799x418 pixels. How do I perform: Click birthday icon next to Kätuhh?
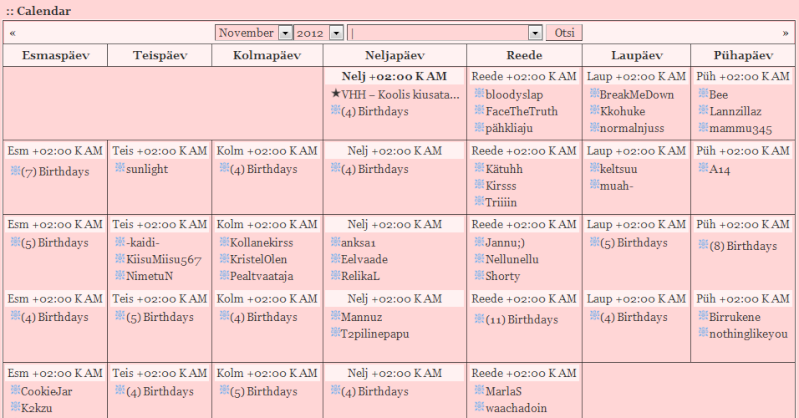(x=479, y=168)
